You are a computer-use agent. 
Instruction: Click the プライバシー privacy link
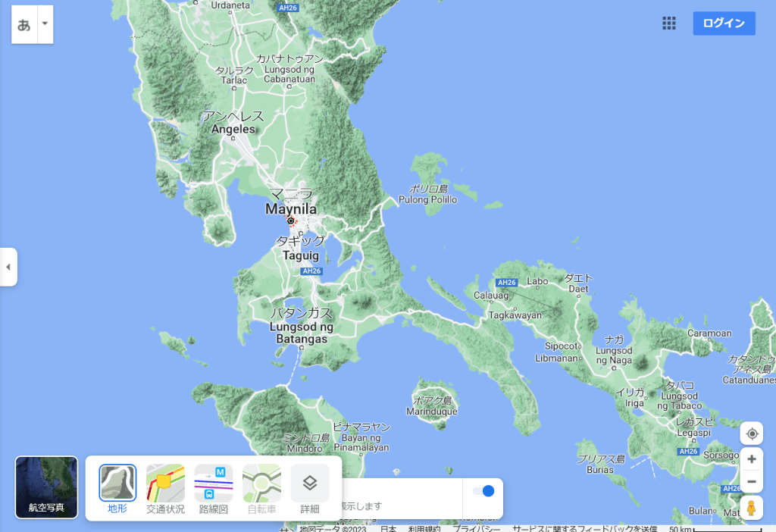(x=477, y=527)
